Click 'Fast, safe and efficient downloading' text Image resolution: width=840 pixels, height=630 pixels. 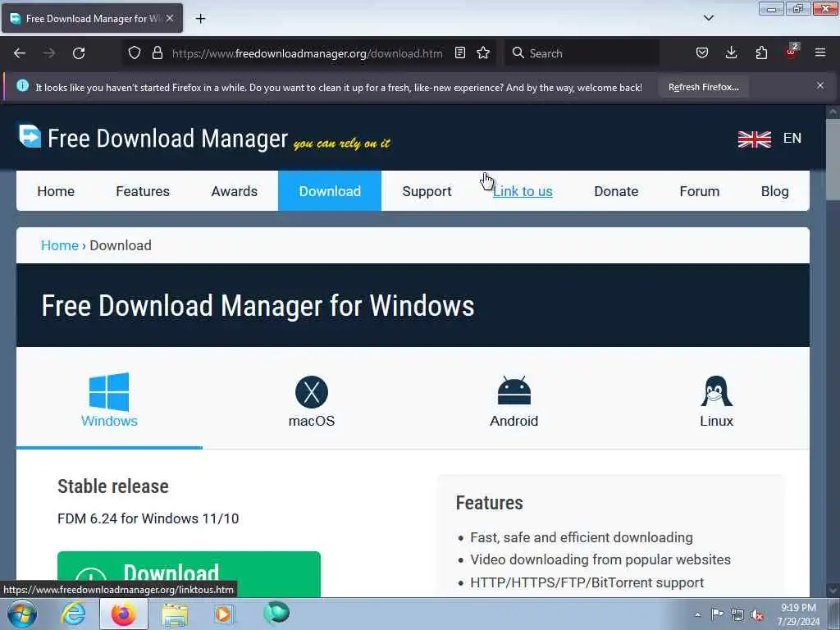point(582,537)
